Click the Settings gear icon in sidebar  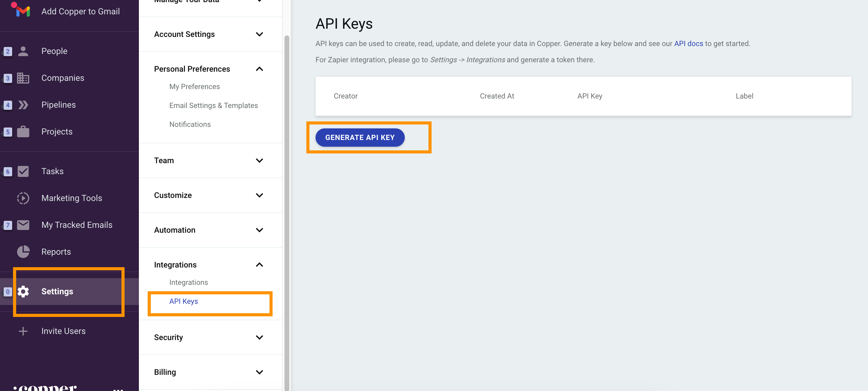click(x=23, y=291)
